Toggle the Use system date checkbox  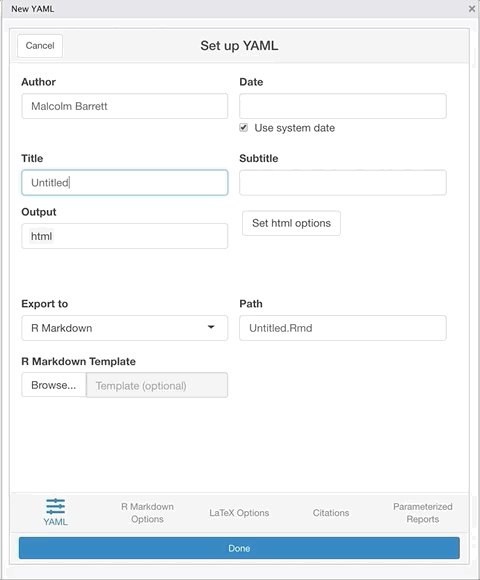(243, 128)
